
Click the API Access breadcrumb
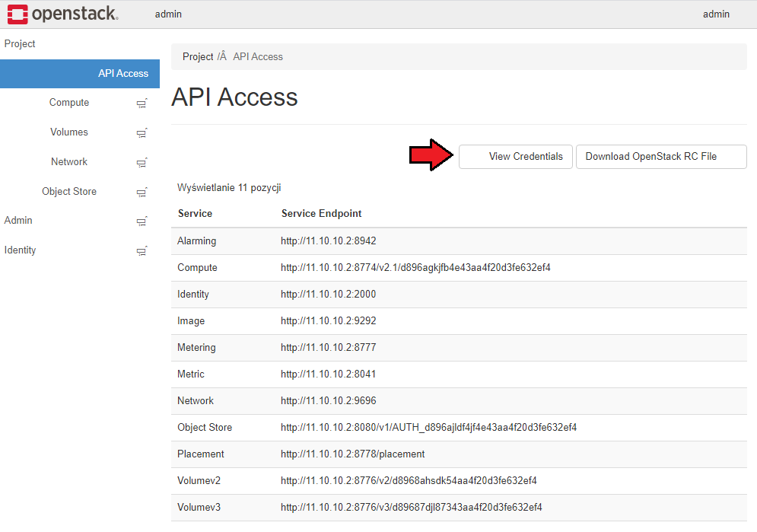(x=258, y=56)
